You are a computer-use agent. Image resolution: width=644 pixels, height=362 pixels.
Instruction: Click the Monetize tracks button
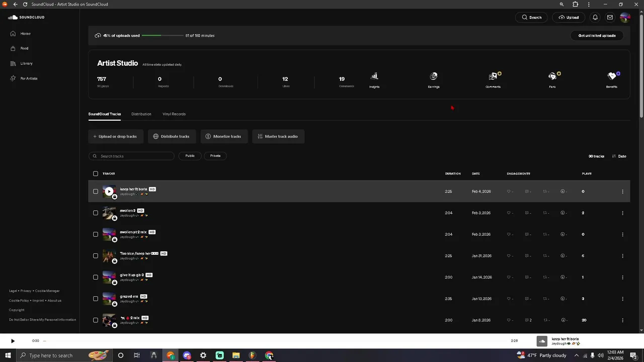224,136
